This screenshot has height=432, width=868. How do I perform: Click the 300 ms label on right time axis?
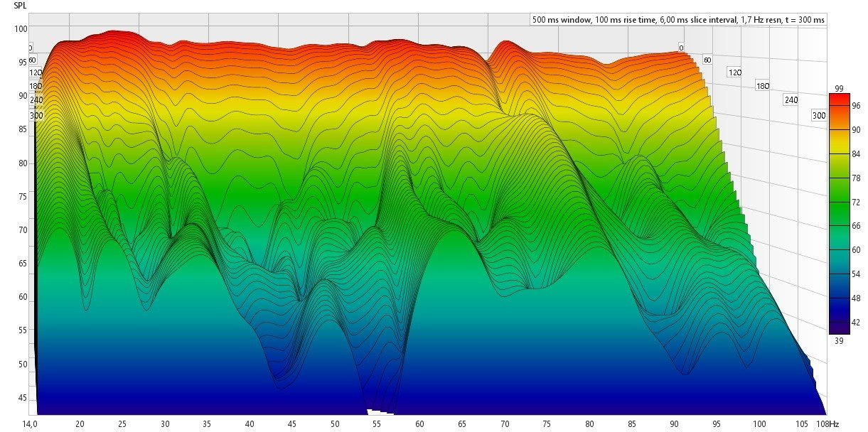(x=819, y=116)
